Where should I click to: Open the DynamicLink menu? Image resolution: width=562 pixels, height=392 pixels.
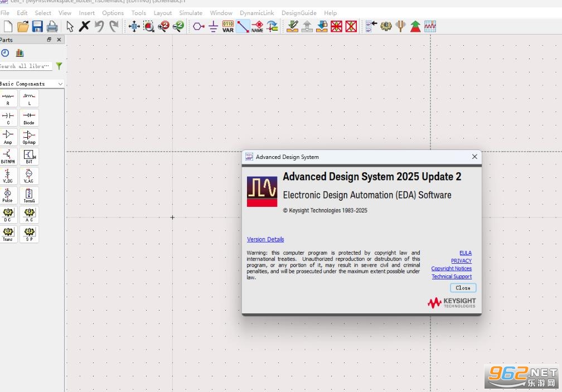click(x=256, y=13)
